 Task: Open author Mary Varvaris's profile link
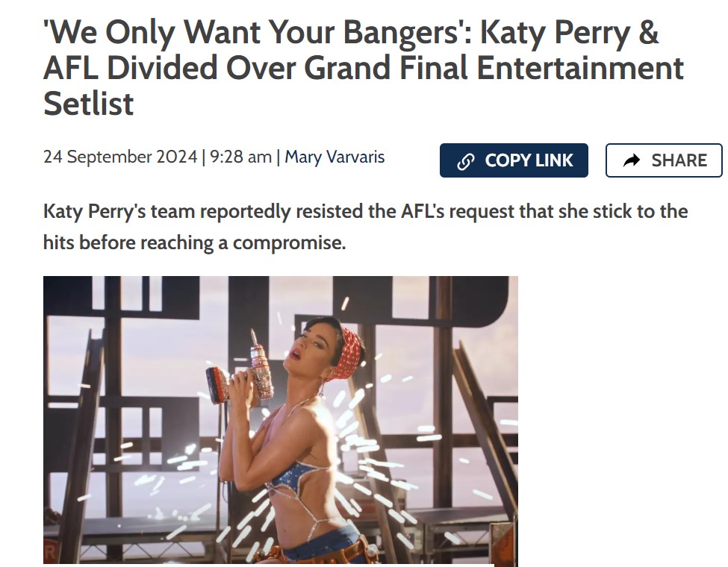[335, 157]
